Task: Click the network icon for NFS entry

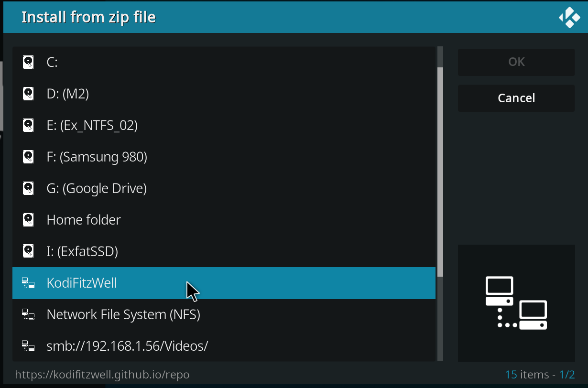Action: click(x=29, y=315)
